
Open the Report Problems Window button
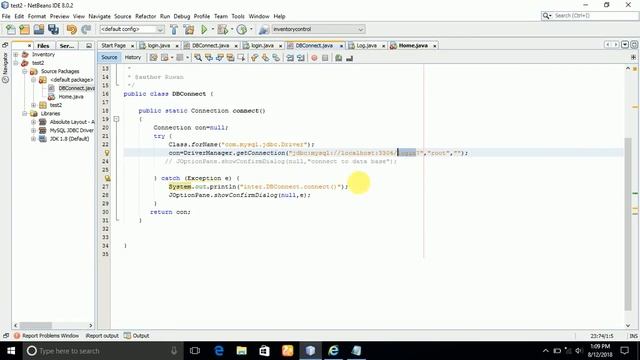coord(46,336)
